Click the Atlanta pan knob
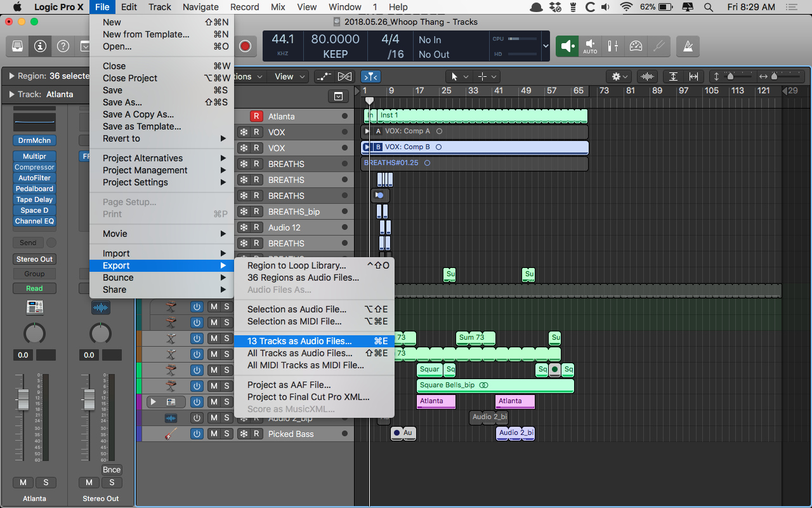The image size is (812, 508). coord(34,333)
